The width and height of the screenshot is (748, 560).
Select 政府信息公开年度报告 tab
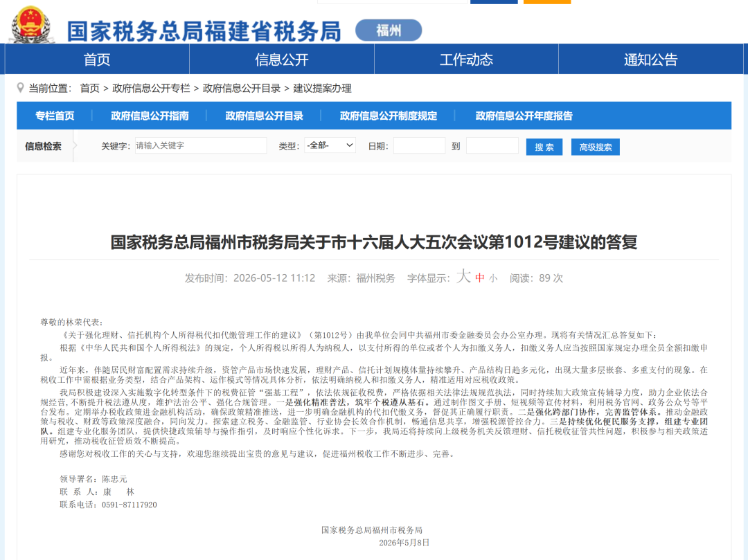click(x=524, y=116)
